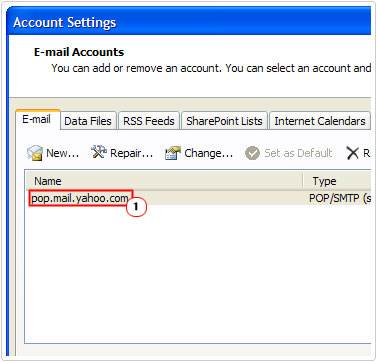
Task: Click the Set as Default checkmark icon
Action: [x=252, y=153]
